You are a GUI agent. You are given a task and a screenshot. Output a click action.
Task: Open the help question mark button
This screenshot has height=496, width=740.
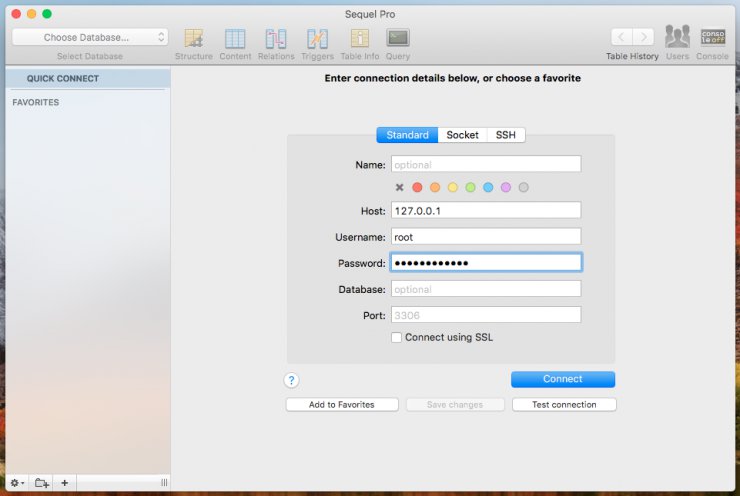[x=292, y=380]
